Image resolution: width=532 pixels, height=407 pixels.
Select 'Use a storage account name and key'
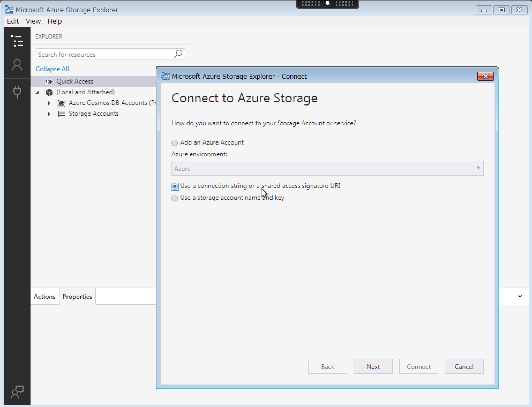(174, 198)
